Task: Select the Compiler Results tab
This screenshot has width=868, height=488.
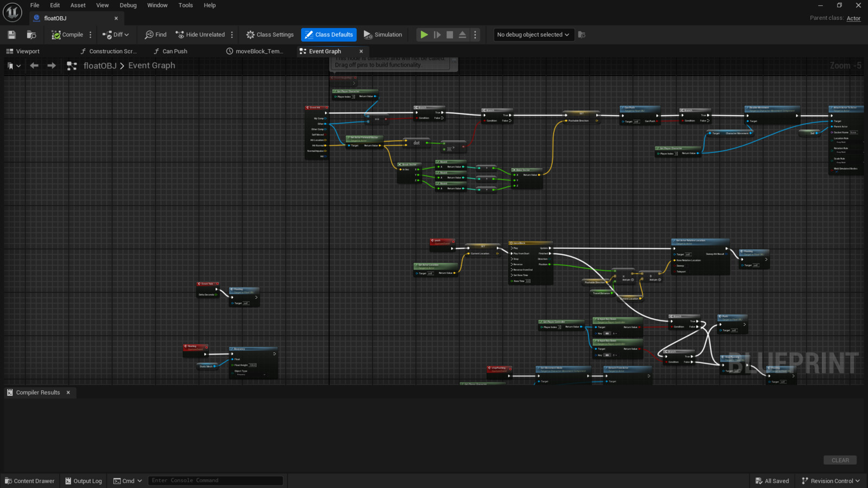Action: (x=38, y=393)
